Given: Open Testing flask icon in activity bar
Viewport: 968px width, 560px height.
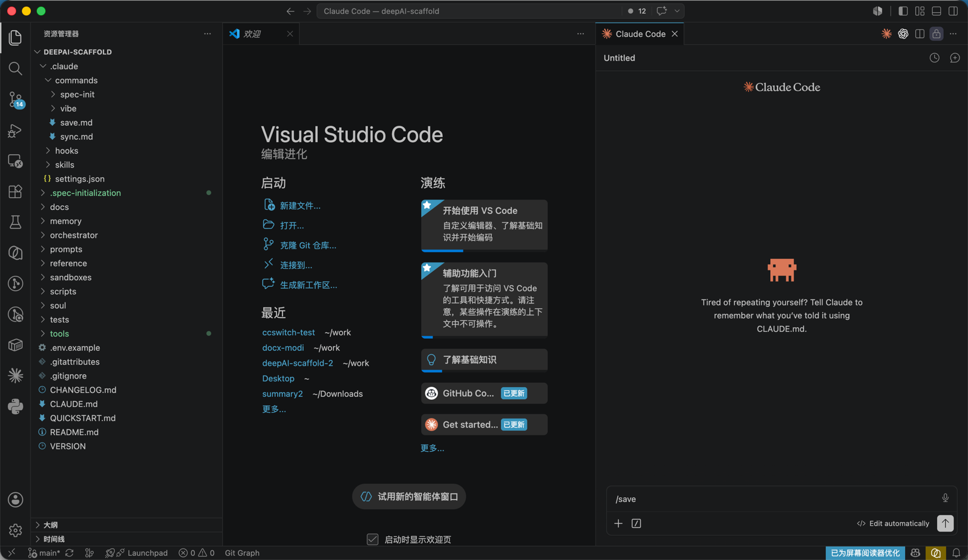Looking at the screenshot, I should click(15, 222).
